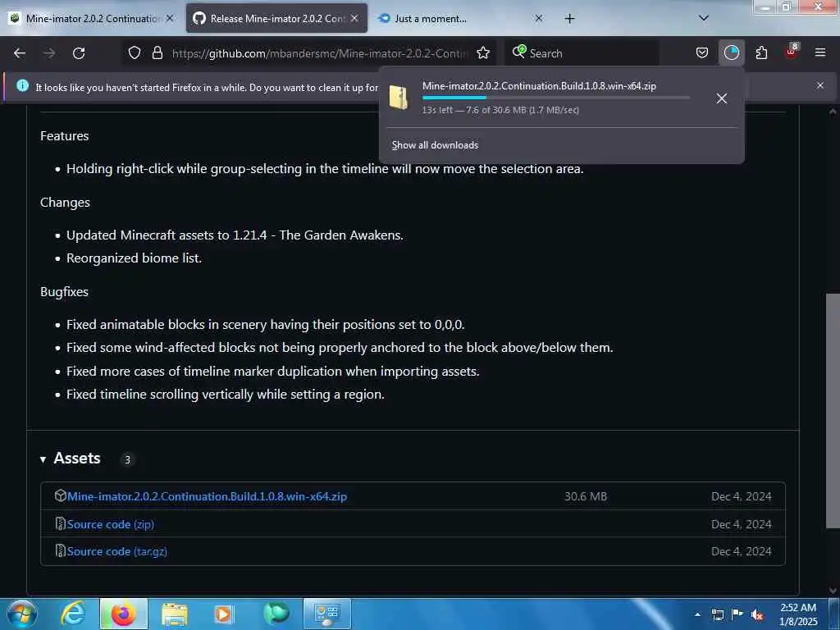
Task: Click the Dec 4, 2024 date of win-x64.zip
Action: tap(742, 496)
